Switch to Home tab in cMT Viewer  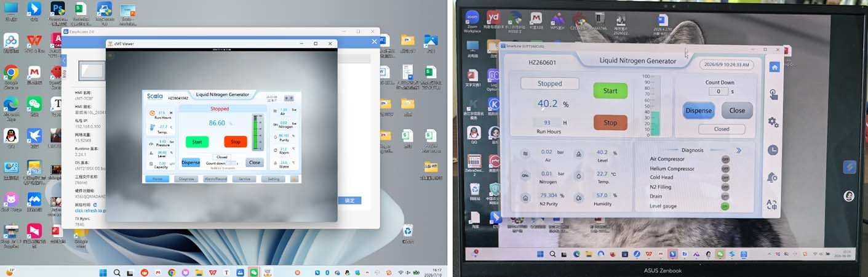click(x=157, y=179)
